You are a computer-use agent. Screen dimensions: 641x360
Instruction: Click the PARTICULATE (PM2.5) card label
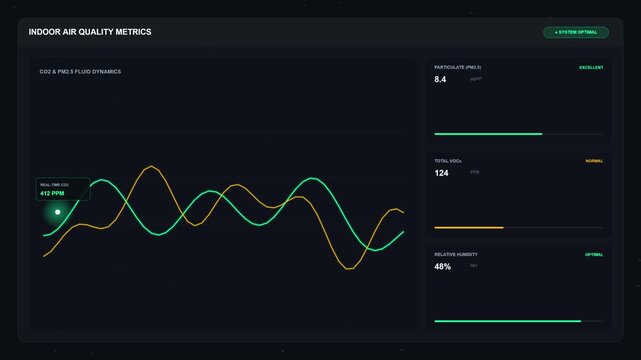[457, 67]
